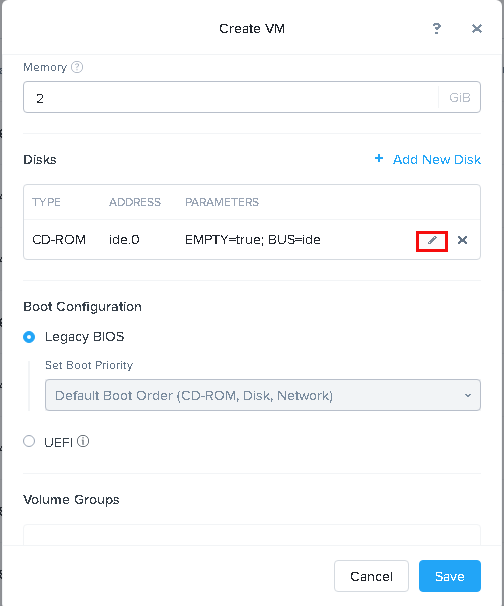Edit the CD-ROM disk with pencil icon

tap(432, 240)
